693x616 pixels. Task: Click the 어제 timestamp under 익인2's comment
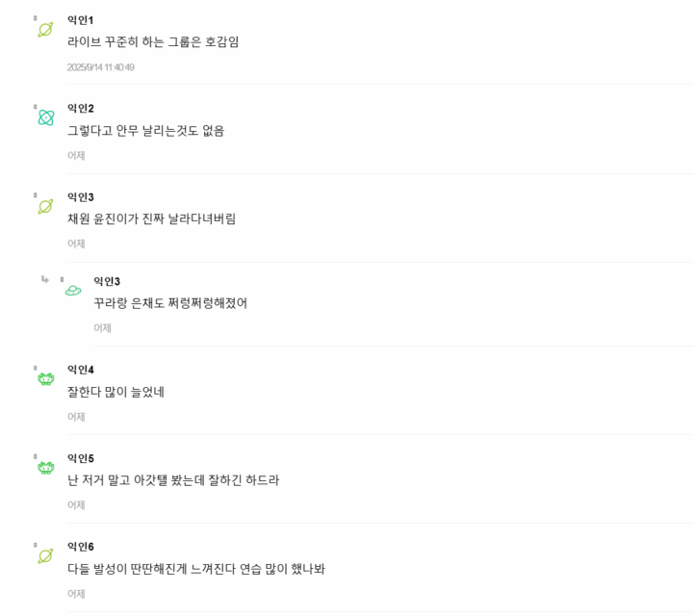[76, 155]
